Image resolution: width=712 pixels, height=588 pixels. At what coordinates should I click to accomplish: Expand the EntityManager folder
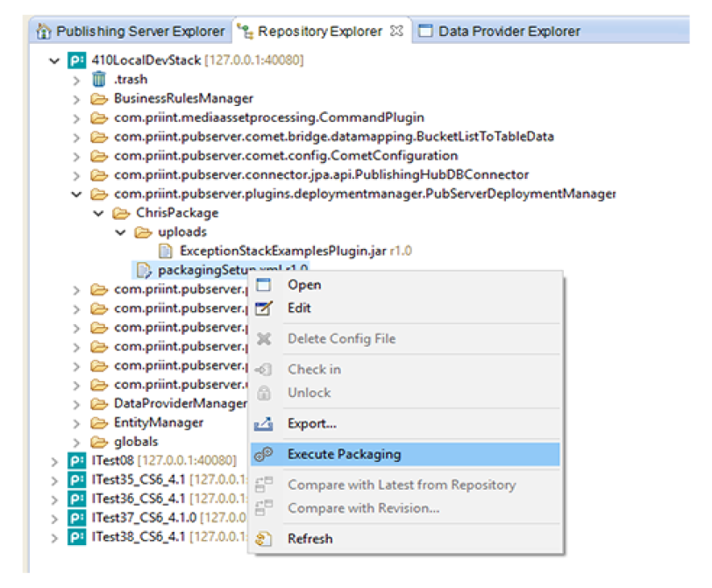click(78, 423)
